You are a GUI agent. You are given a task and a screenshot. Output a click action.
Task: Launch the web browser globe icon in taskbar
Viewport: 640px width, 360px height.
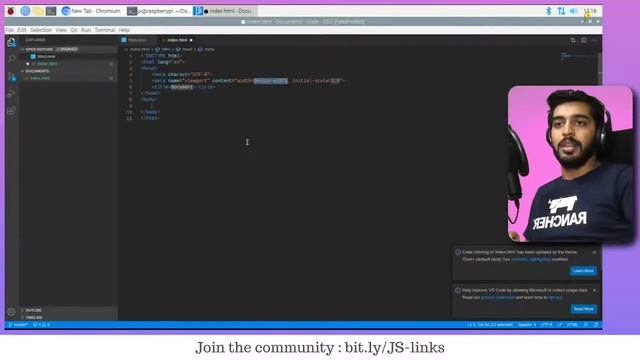click(x=25, y=11)
